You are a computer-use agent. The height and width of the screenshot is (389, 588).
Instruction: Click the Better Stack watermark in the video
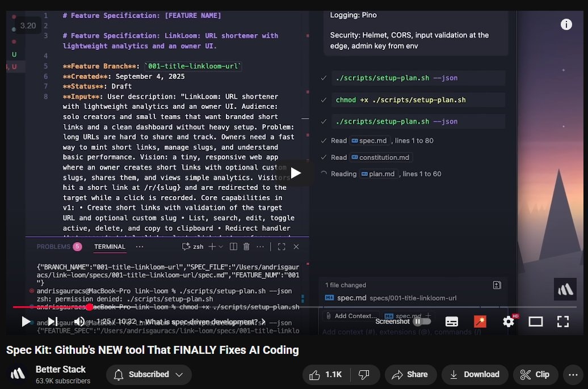pos(565,289)
